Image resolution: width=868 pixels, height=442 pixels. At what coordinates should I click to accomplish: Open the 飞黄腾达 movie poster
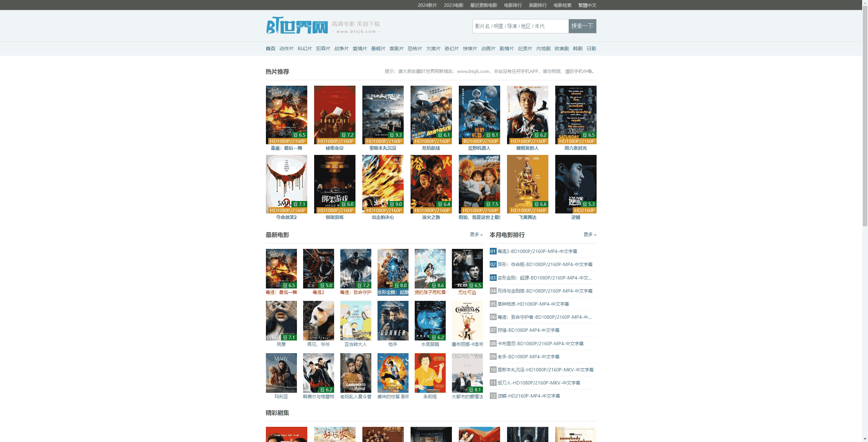point(527,184)
